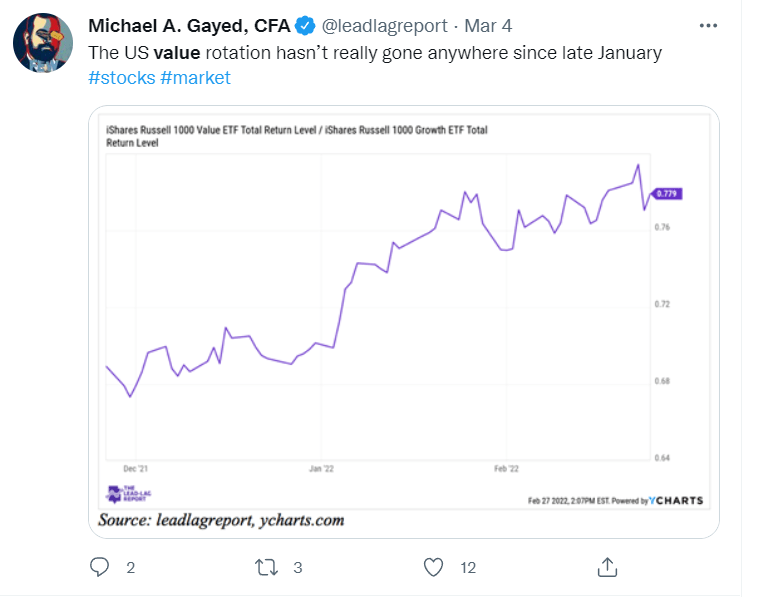Image resolution: width=758 pixels, height=597 pixels.
Task: Open Michael A. Gayed's profile avatar
Action: tap(43, 43)
